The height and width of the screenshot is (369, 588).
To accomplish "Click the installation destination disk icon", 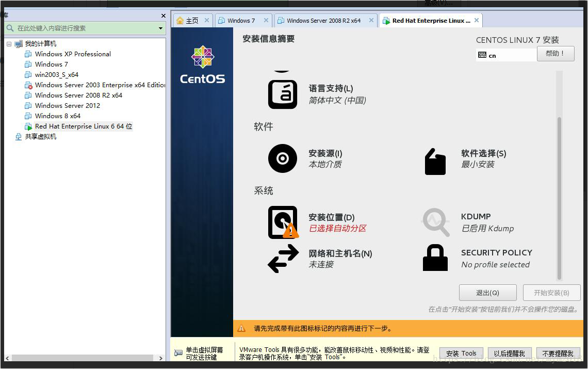I will click(x=283, y=222).
